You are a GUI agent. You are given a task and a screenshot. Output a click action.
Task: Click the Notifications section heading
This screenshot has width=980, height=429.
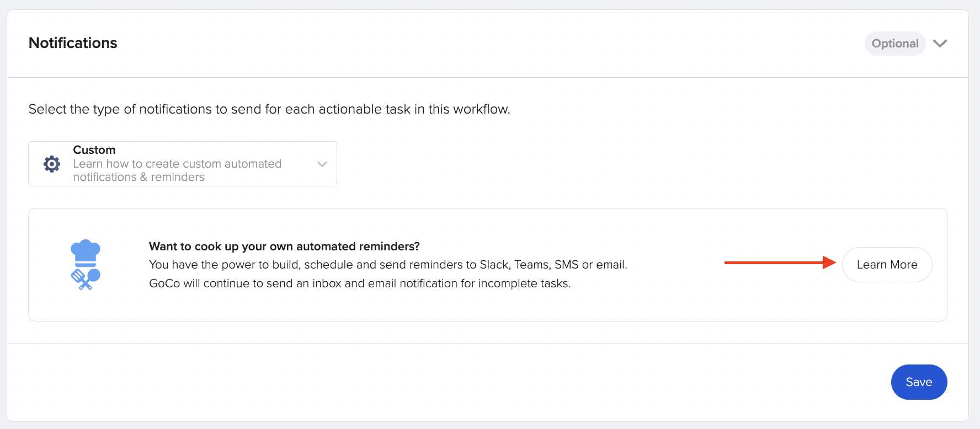(x=73, y=42)
